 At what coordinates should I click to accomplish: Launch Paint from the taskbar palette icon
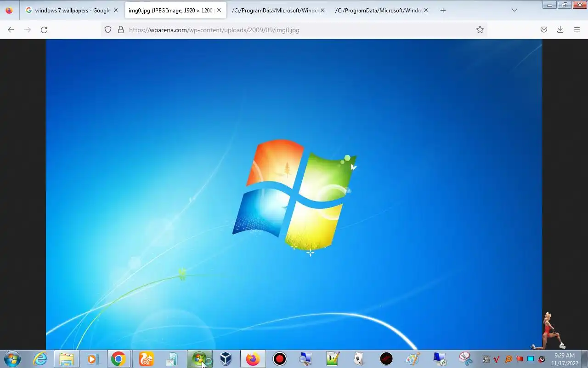click(x=413, y=359)
